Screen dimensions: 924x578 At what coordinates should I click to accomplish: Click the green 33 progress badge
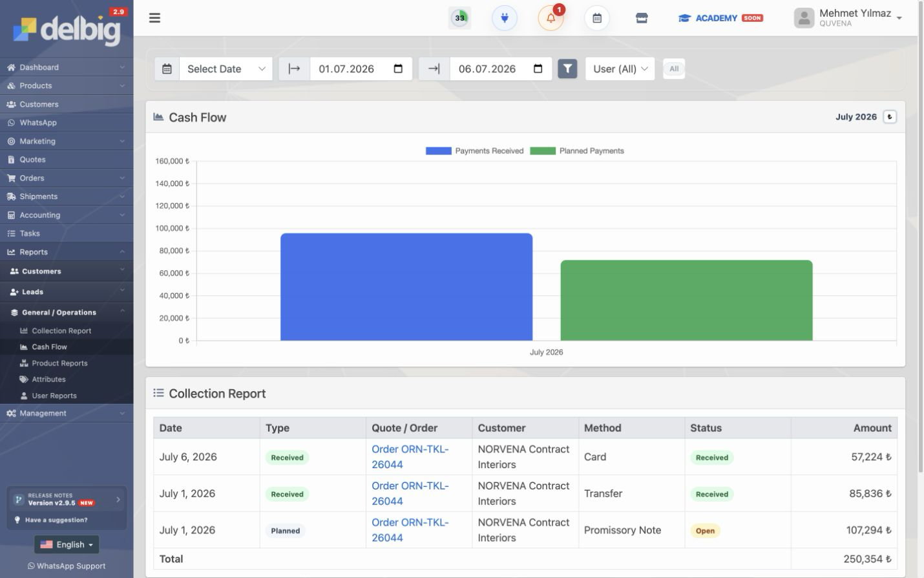pos(459,18)
